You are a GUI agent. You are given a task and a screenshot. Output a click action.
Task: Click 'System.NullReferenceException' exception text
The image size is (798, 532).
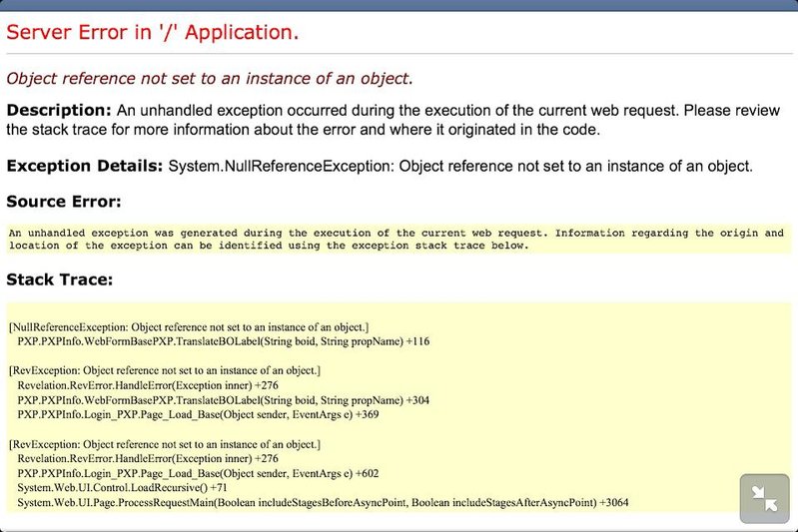point(281,167)
